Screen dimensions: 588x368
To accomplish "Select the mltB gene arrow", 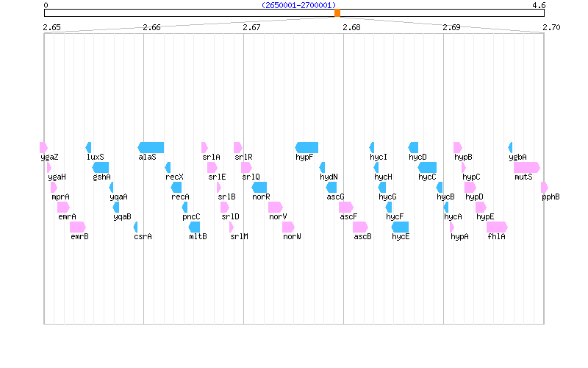I will (194, 227).
